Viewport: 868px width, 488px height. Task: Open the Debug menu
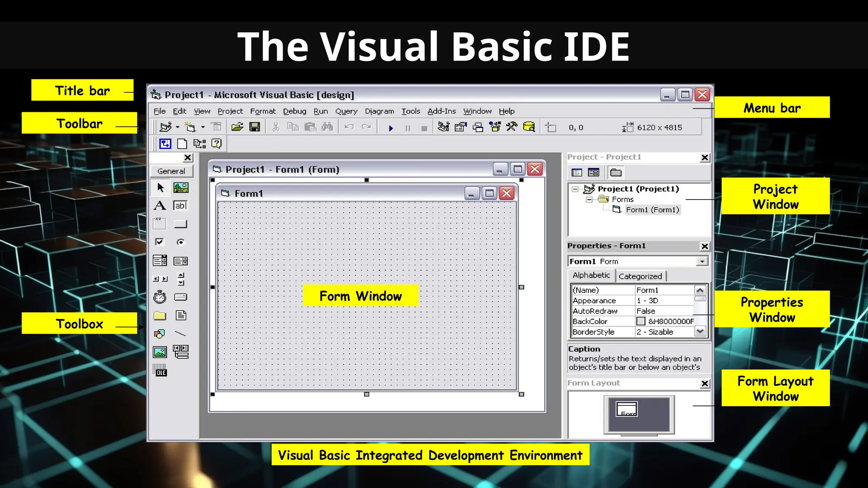pyautogui.click(x=295, y=111)
